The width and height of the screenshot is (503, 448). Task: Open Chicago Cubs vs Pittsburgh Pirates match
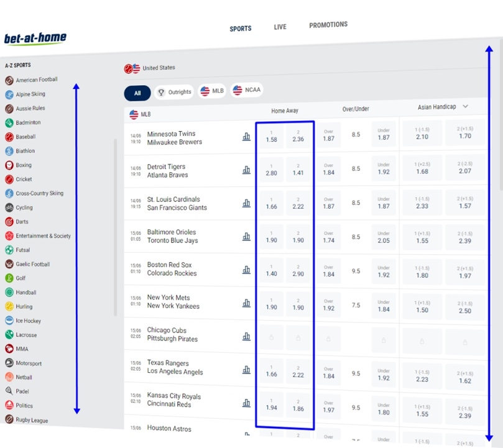172,334
